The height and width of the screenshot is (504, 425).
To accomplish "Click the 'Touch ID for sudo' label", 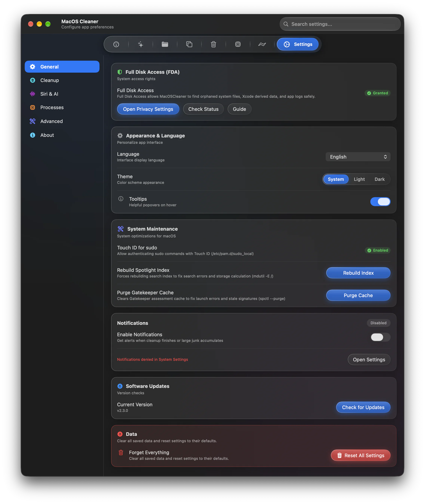I will [x=137, y=248].
